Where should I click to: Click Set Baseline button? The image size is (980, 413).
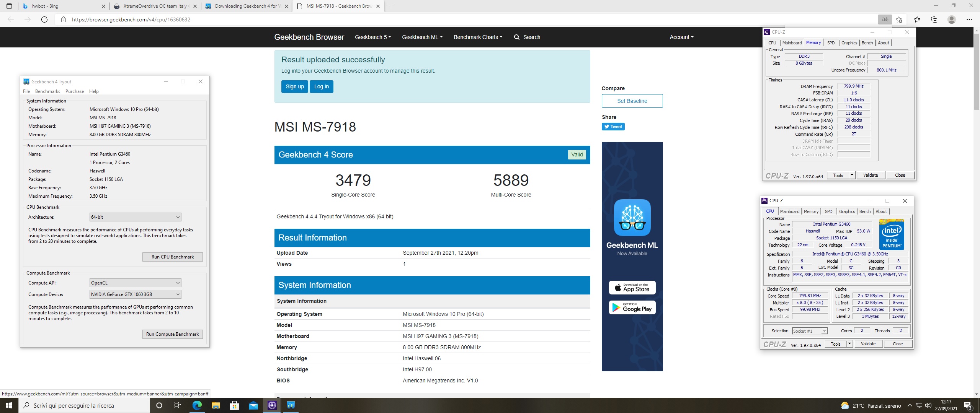632,101
